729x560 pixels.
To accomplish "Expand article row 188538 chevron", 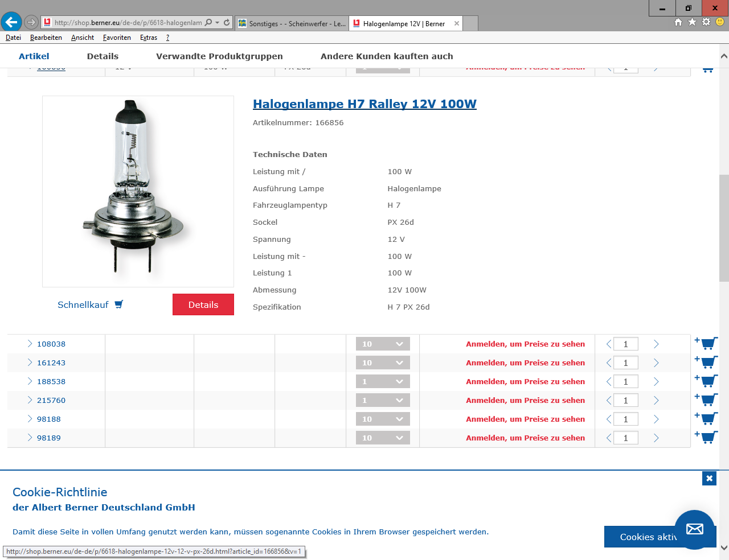I will 30,381.
